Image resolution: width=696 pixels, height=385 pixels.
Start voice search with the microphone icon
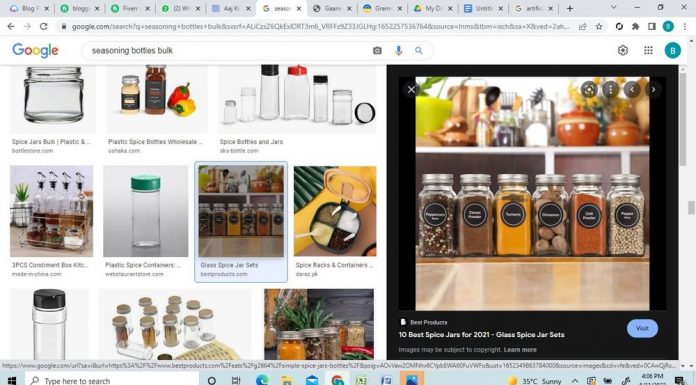(x=399, y=51)
